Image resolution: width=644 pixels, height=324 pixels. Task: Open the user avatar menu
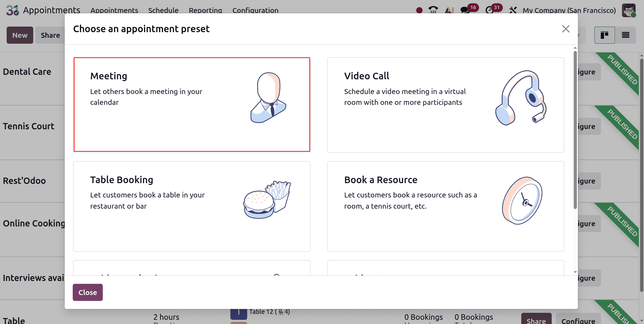pyautogui.click(x=629, y=10)
